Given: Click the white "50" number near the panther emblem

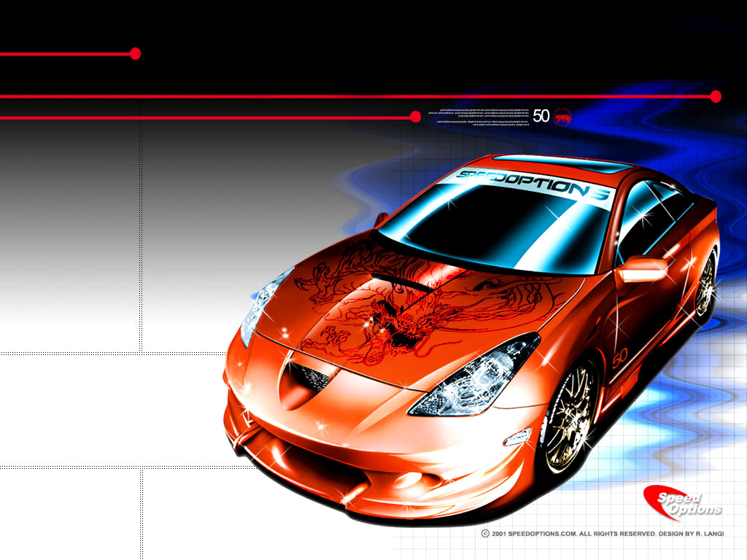Looking at the screenshot, I should [x=541, y=116].
